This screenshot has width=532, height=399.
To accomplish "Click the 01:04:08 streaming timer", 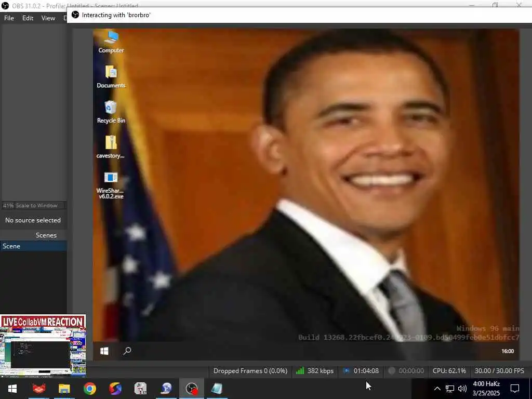I will [x=366, y=371].
